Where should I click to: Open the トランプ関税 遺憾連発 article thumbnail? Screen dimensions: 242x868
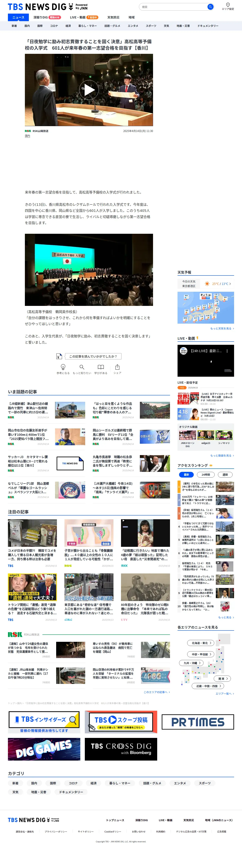[x=32, y=587]
